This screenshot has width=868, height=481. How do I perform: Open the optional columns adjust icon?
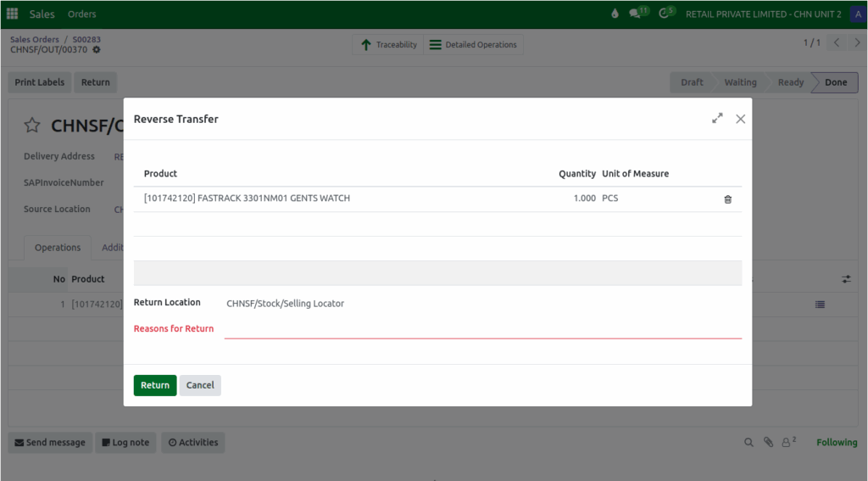(847, 279)
